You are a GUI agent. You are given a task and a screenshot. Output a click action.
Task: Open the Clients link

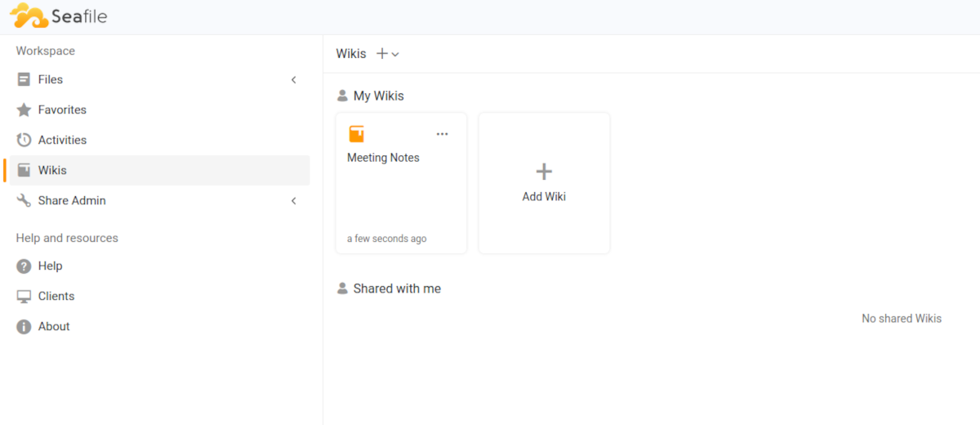pos(56,296)
